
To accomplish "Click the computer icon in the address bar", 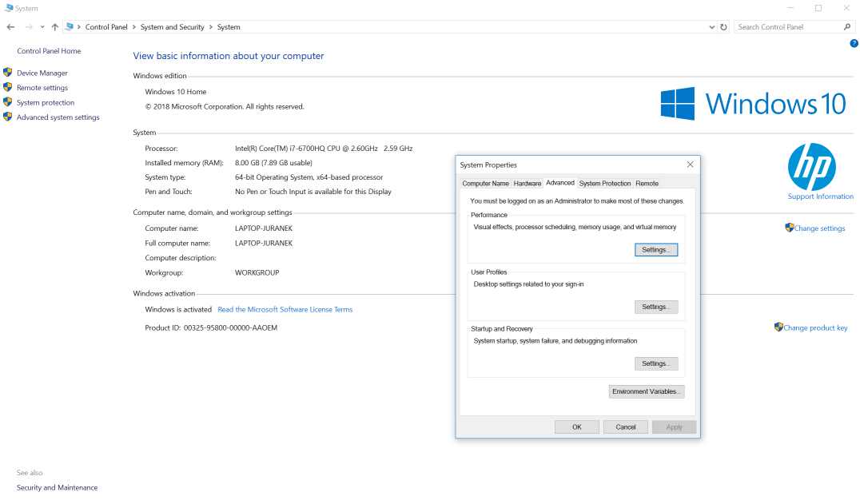I will coord(69,27).
